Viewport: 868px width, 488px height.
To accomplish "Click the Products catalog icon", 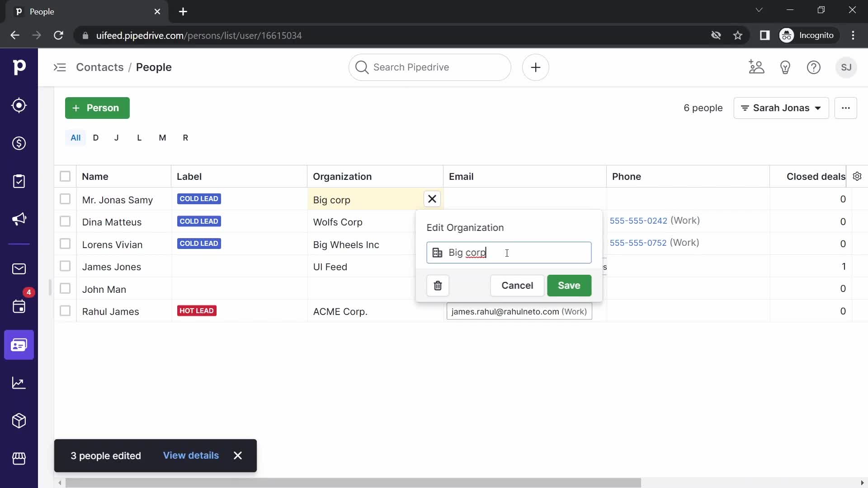I will [x=19, y=421].
